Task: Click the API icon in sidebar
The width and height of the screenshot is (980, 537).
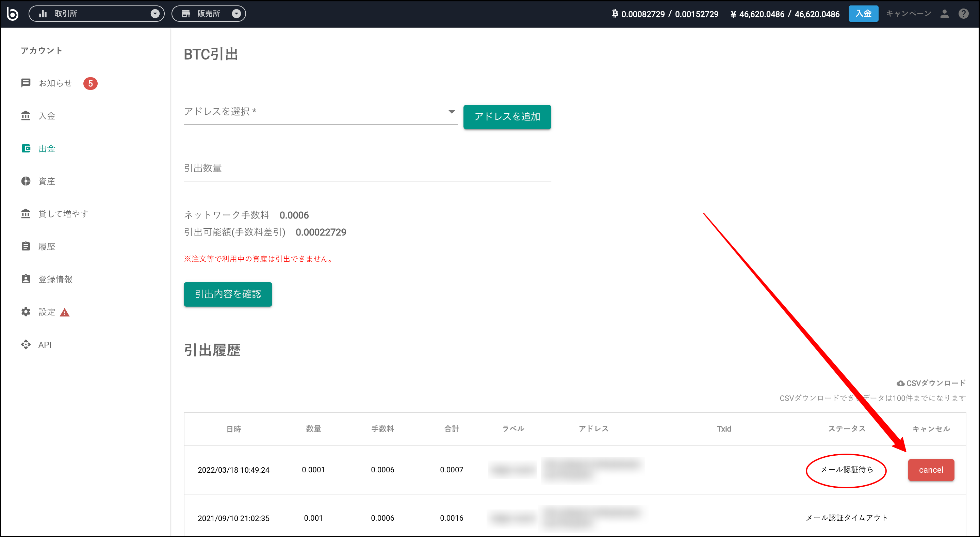Action: pos(26,344)
